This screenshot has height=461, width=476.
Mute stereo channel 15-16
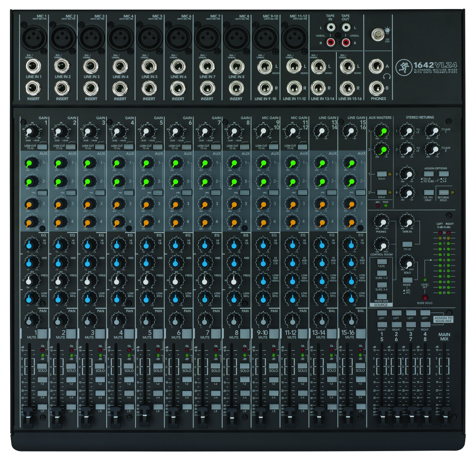(360, 333)
